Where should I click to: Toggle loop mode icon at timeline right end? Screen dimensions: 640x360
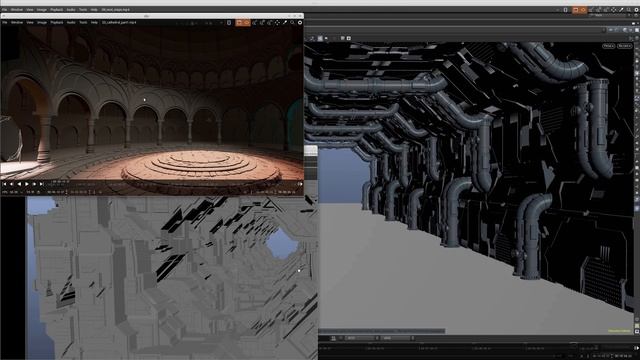300,184
